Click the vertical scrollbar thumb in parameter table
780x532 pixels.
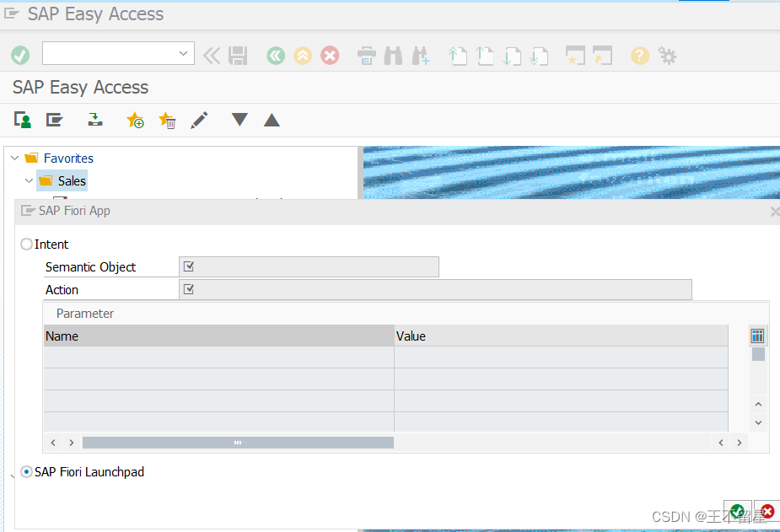click(x=758, y=354)
